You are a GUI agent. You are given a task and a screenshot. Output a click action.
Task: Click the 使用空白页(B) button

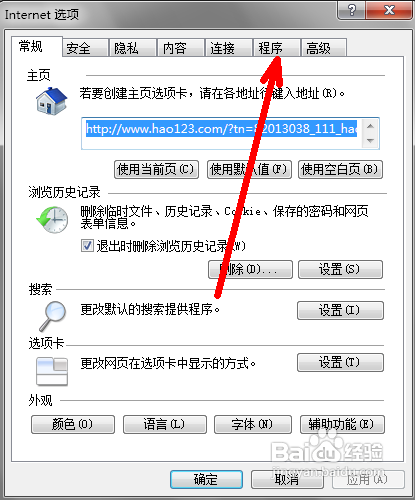(340, 170)
